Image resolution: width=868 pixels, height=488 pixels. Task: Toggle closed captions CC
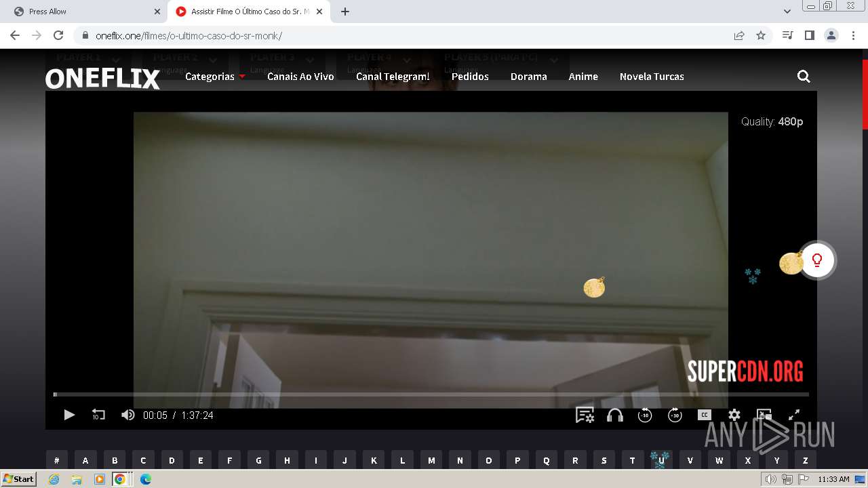tap(705, 415)
